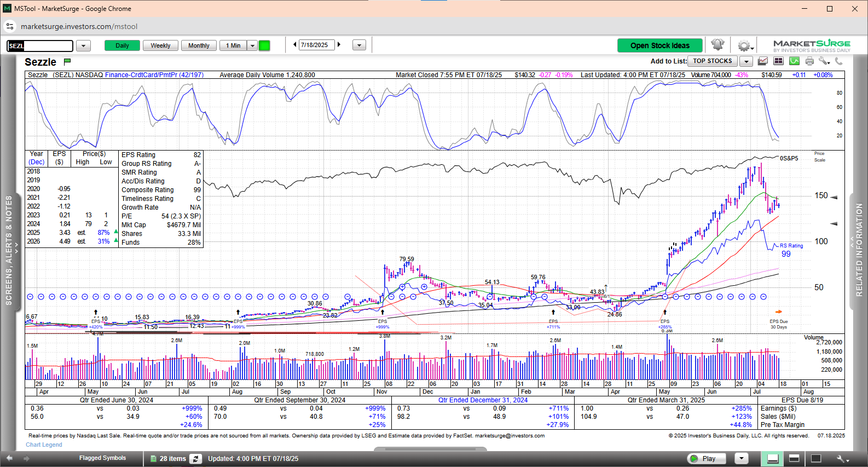Open the chart overlay icon beside TOP STOCKS dropdown

(x=762, y=61)
